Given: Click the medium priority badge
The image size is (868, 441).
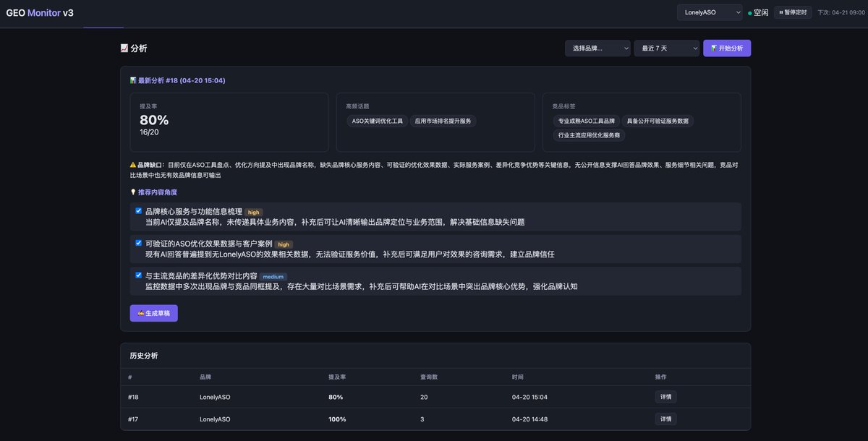Looking at the screenshot, I should click(x=273, y=276).
